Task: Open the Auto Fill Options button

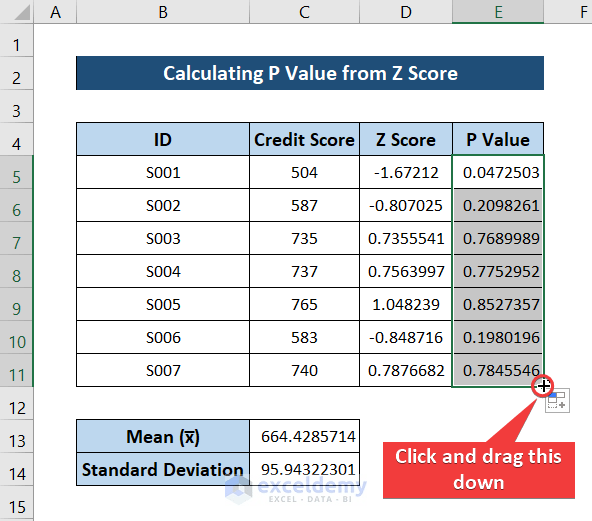Action: point(557,401)
